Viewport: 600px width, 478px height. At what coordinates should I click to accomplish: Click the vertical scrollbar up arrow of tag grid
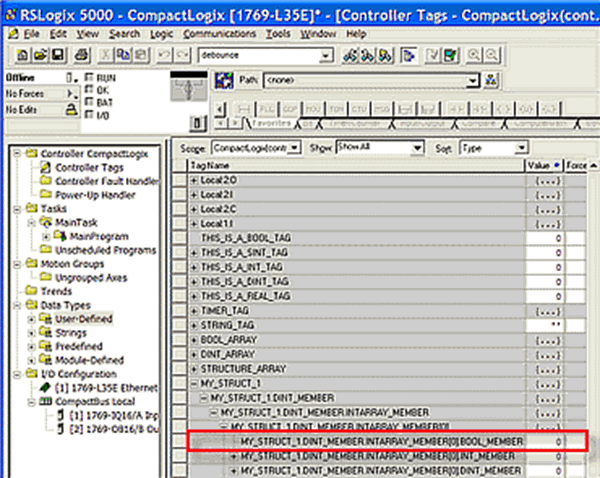tap(593, 166)
